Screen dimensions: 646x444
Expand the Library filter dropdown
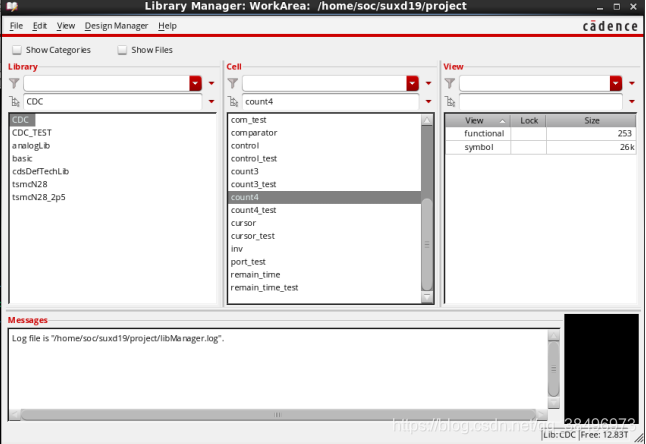[196, 84]
